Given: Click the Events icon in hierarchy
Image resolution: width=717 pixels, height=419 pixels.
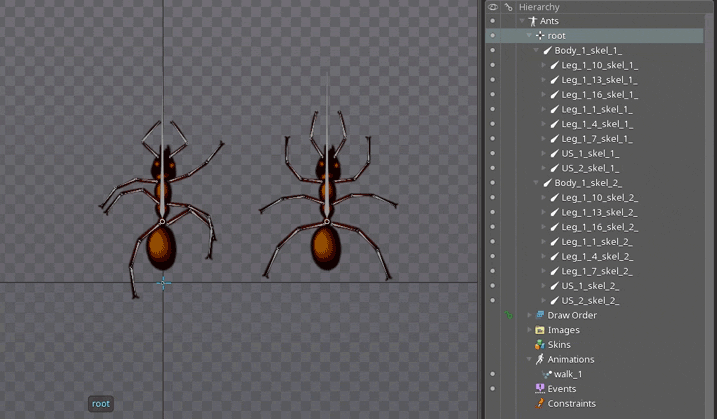Looking at the screenshot, I should pyautogui.click(x=540, y=389).
